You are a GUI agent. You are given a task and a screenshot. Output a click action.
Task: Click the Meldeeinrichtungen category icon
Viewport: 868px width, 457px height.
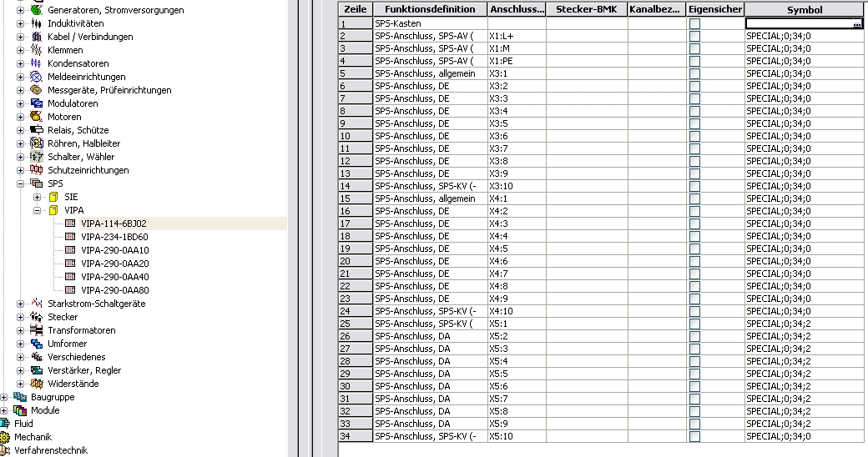[x=36, y=77]
